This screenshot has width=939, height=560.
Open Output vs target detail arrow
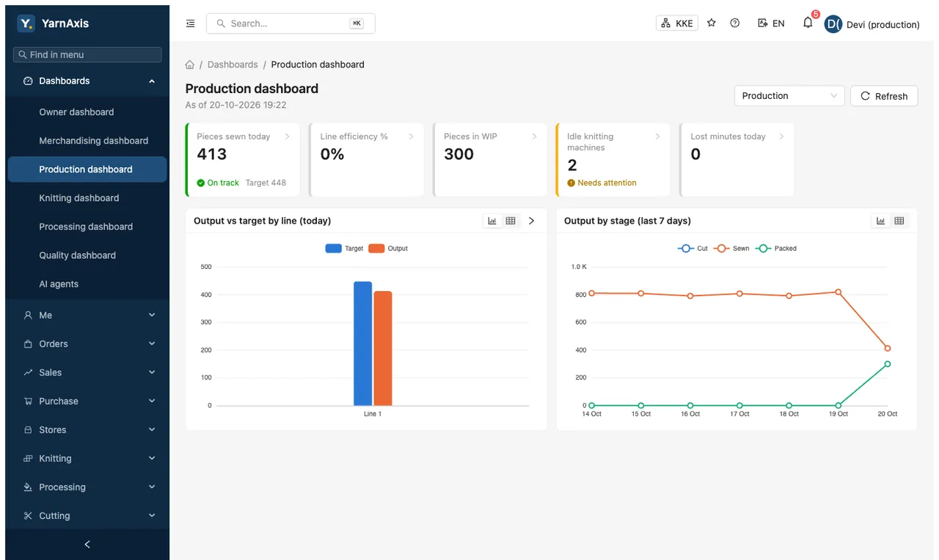[532, 221]
